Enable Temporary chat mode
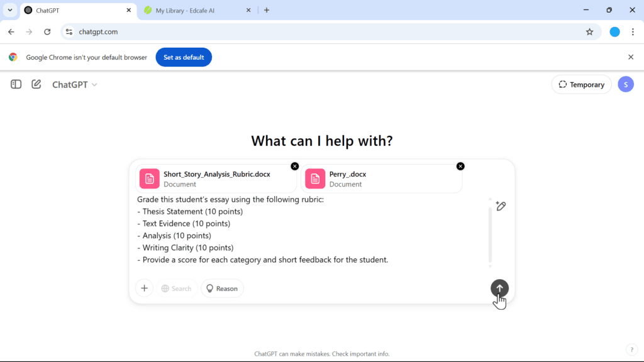This screenshot has width=644, height=362. 581,85
